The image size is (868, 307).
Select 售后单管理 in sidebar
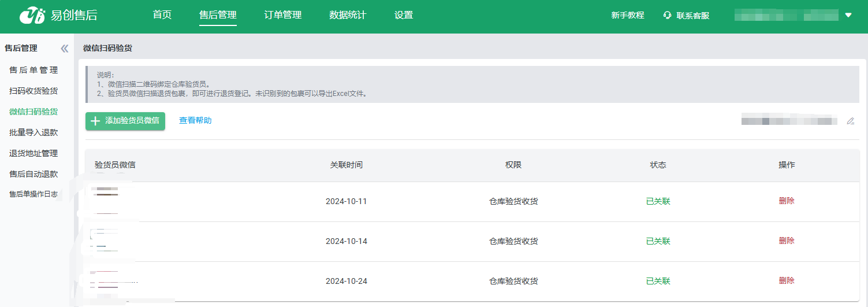pos(33,70)
